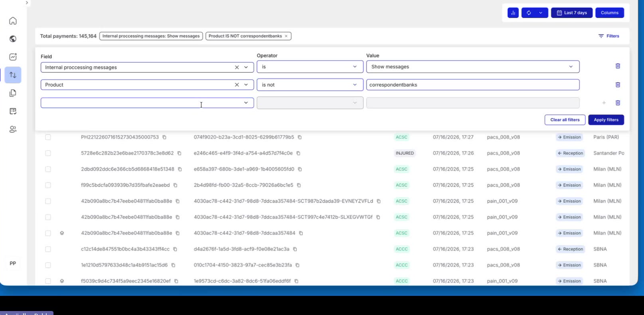Clear the Product field selection

237,85
